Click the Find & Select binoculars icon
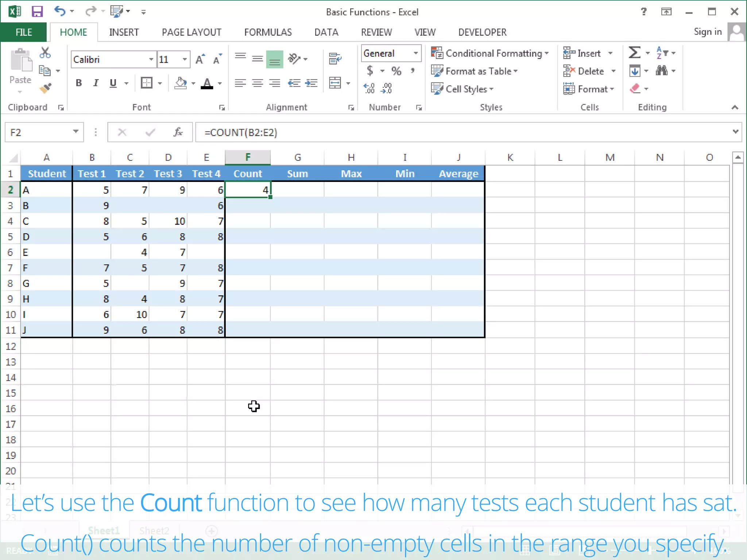Screen dimensions: 747x560 662,70
